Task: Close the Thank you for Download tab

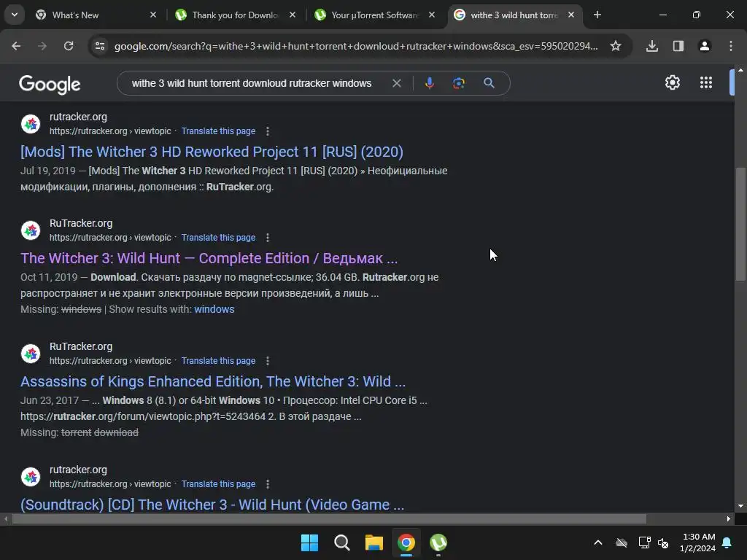Action: pos(293,15)
